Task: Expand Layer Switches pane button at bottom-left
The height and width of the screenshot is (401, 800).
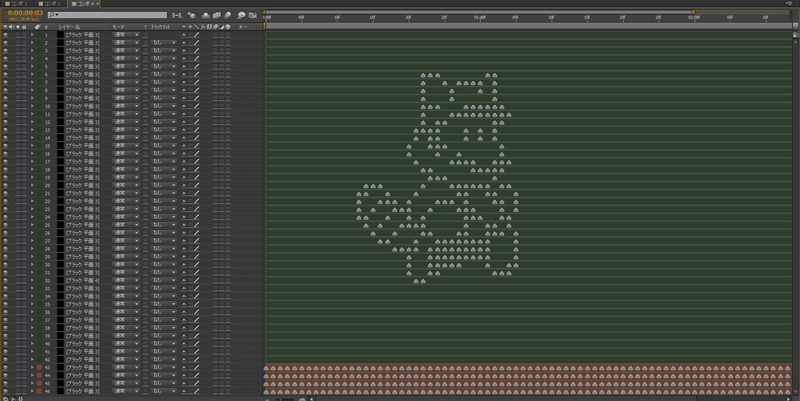Action: coord(6,398)
